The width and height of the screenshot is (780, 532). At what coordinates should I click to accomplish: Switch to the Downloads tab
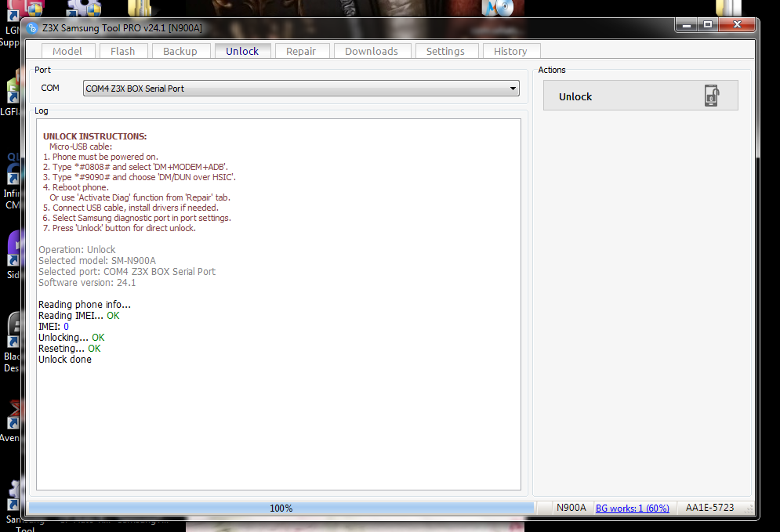(x=372, y=51)
